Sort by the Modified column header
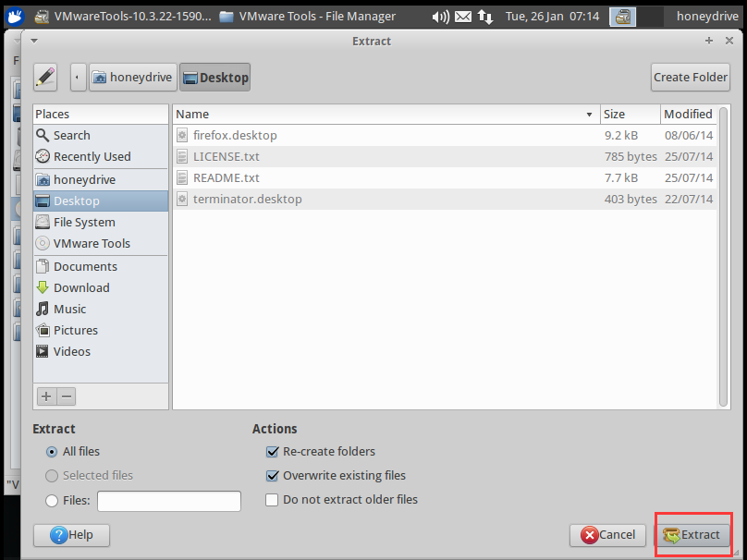 coord(688,115)
